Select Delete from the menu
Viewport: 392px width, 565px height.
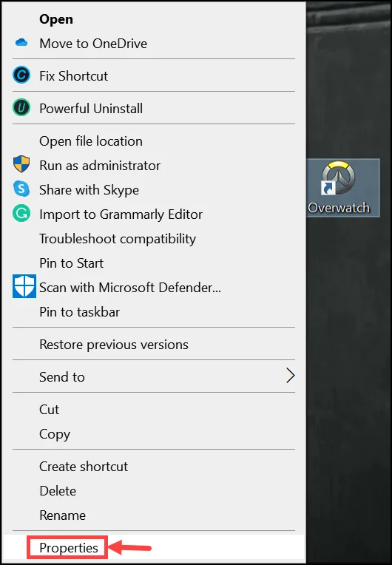(154, 491)
